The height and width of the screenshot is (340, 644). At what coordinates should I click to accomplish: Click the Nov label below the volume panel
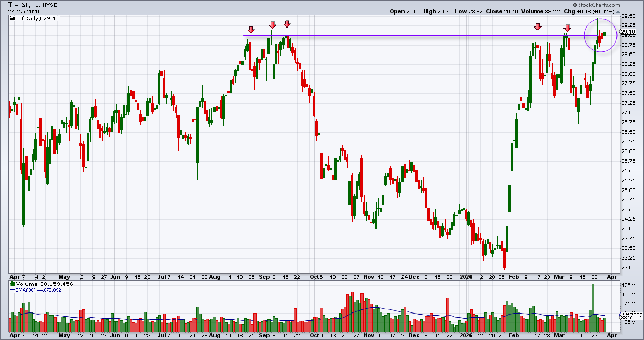[368, 336]
